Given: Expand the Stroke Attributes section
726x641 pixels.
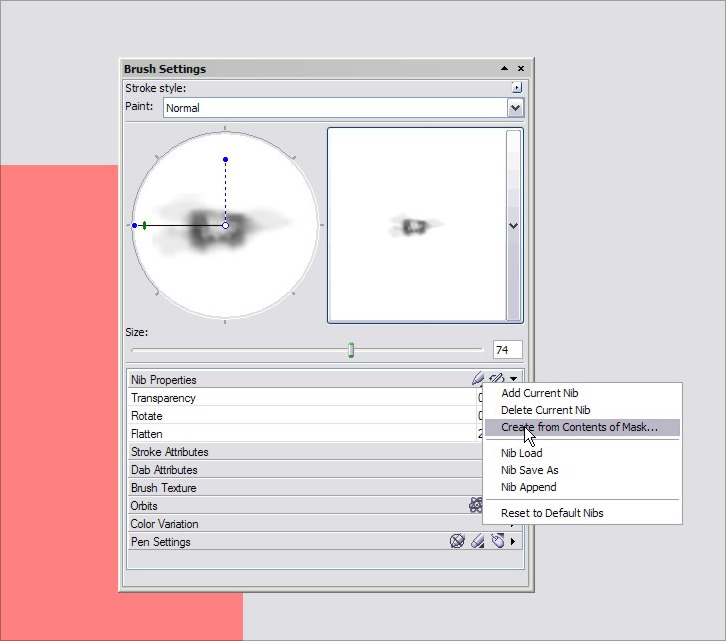Looking at the screenshot, I should (x=305, y=452).
